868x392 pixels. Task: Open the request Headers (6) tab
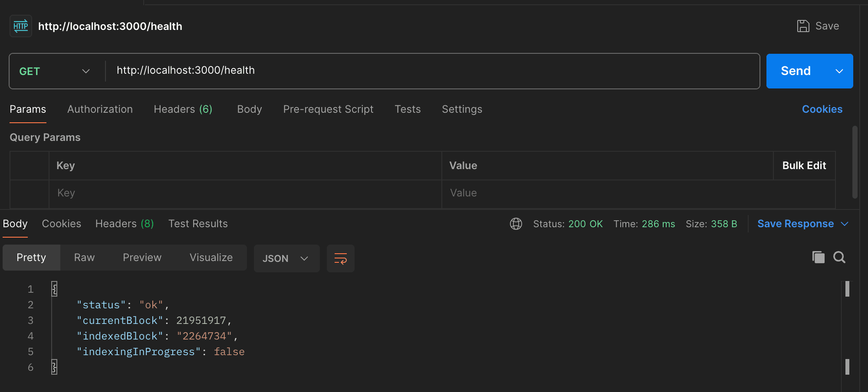pos(183,109)
